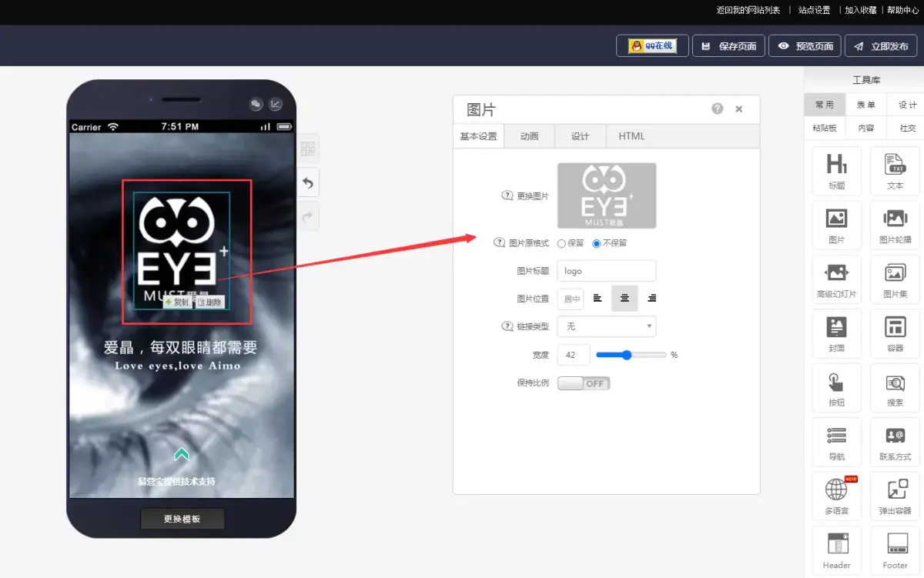Click the 预览页面 button

tap(805, 46)
